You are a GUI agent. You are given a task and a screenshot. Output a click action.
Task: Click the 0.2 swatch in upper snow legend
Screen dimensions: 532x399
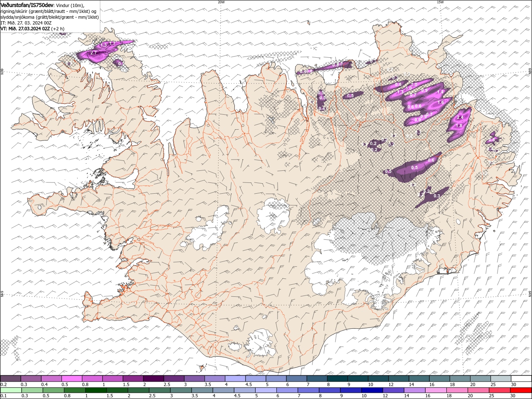click(x=10, y=378)
